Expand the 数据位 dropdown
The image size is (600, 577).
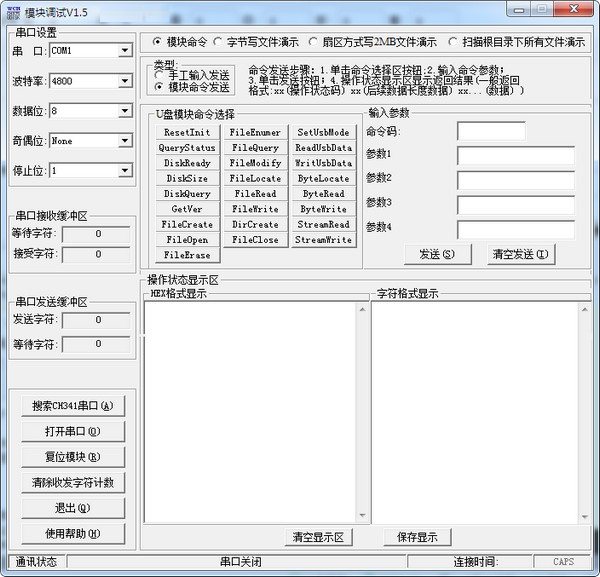pos(125,111)
